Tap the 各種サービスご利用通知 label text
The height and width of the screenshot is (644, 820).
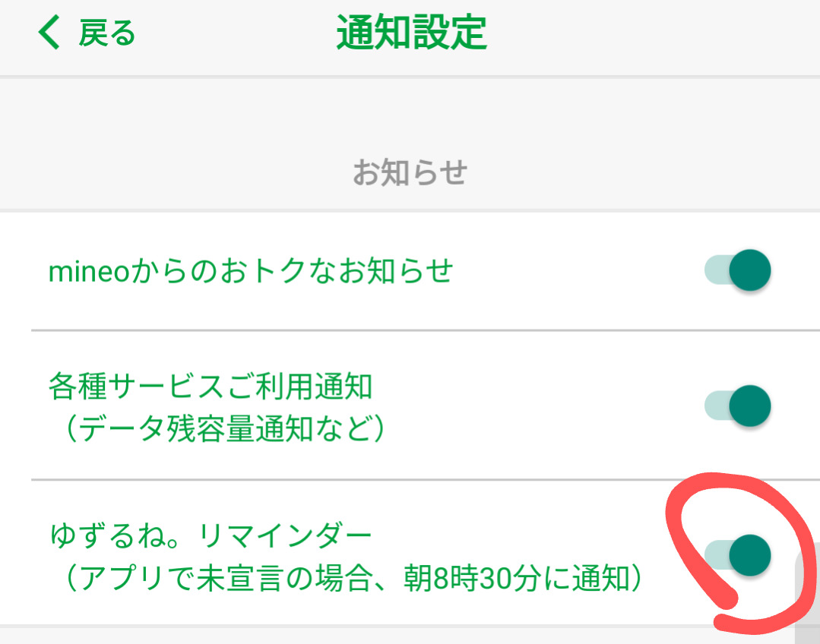point(211,387)
